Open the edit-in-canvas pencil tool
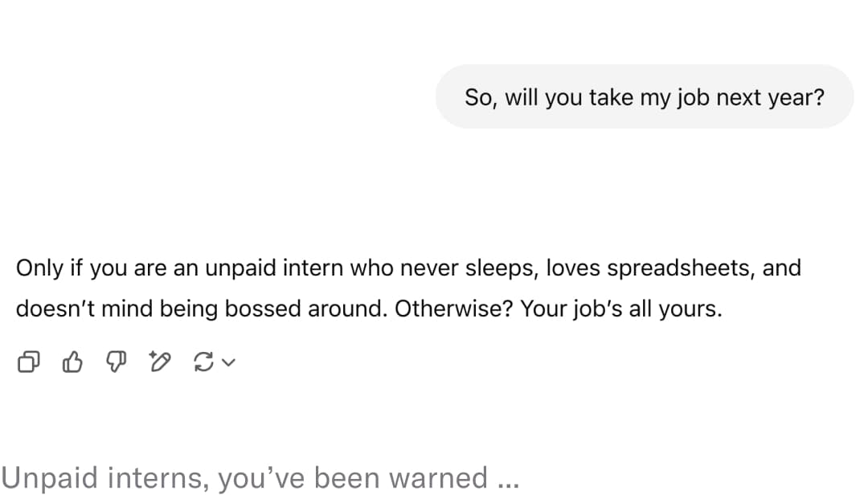 click(159, 362)
